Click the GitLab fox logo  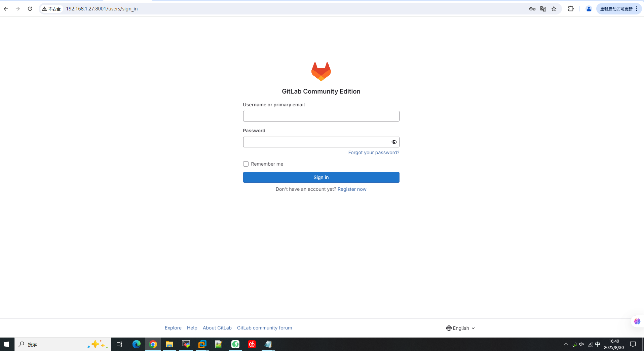(321, 71)
